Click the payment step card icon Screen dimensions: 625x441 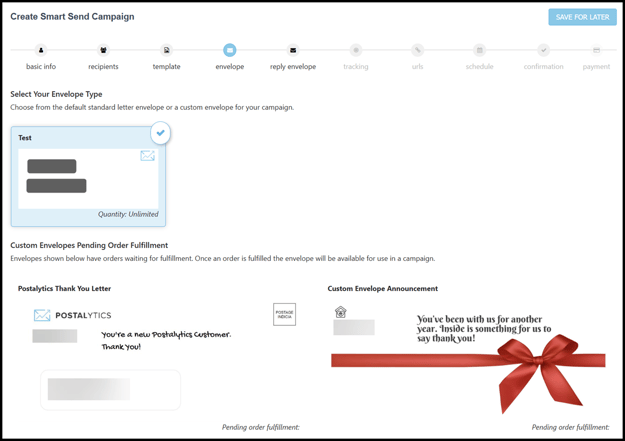[x=596, y=50]
